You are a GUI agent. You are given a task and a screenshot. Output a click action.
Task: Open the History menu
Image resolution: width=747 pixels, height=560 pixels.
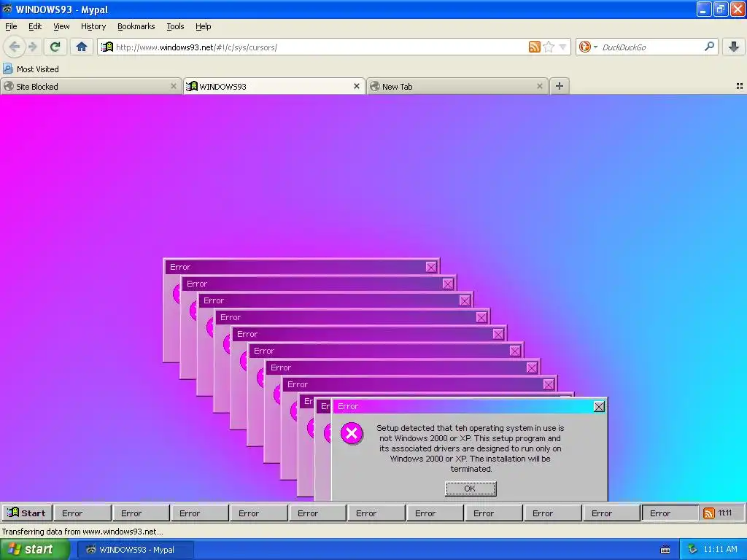(x=93, y=27)
